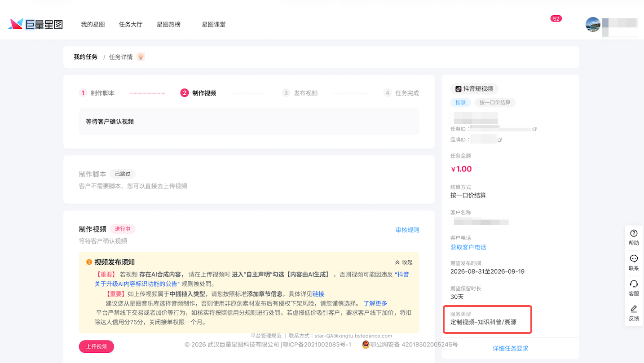Open the 反馈 feedback form
Image resolution: width=644 pixels, height=363 pixels.
[634, 313]
